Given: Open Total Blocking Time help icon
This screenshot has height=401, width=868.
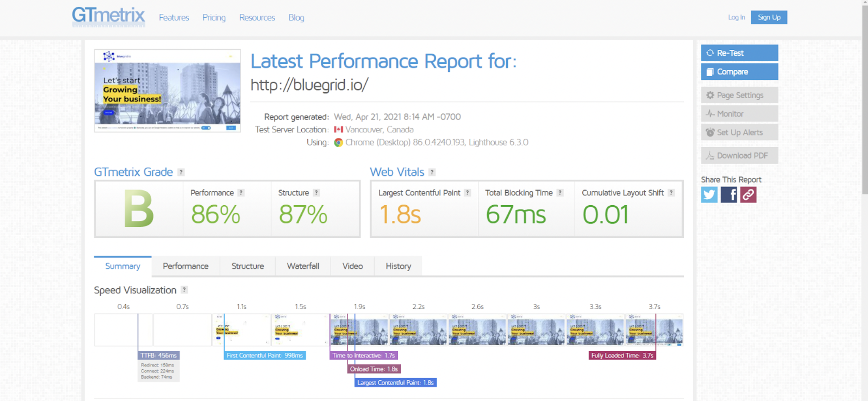Looking at the screenshot, I should [x=560, y=193].
